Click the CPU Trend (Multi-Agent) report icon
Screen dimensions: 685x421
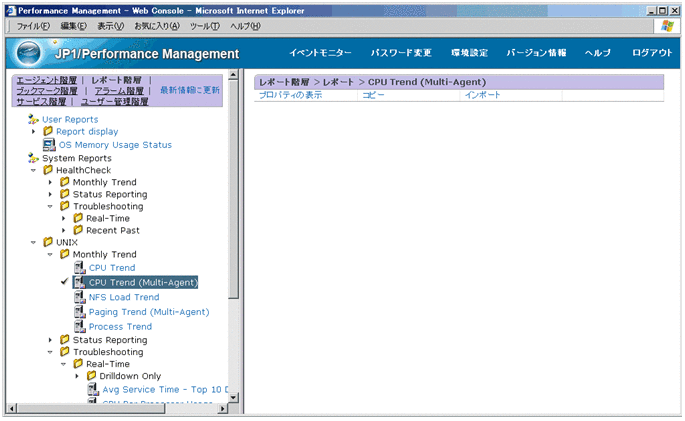(x=80, y=282)
